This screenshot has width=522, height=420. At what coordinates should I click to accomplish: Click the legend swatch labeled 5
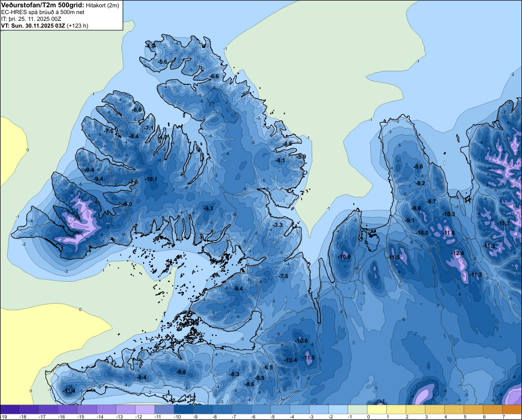(x=473, y=410)
